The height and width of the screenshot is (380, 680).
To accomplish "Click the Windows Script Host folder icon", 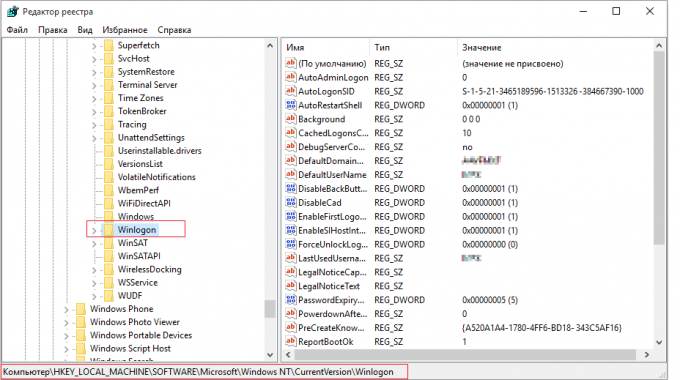I will coord(81,348).
